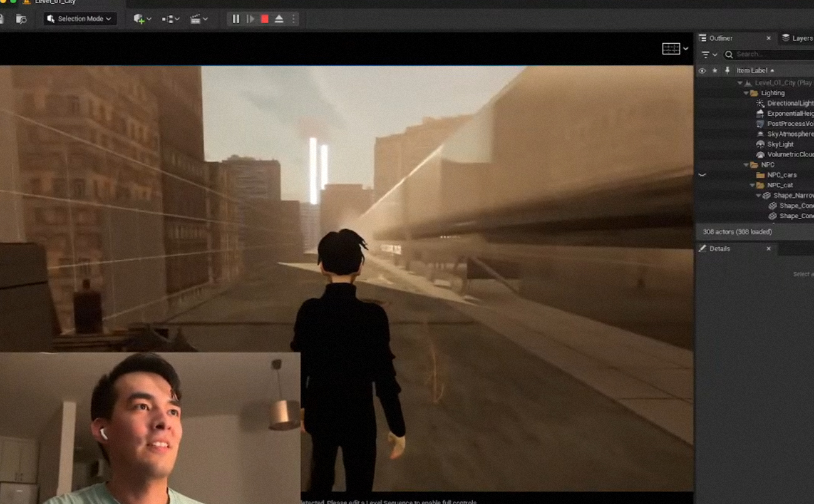Select the first Shape_Cone actor
Image resolution: width=814 pixels, height=504 pixels.
coord(755,206)
